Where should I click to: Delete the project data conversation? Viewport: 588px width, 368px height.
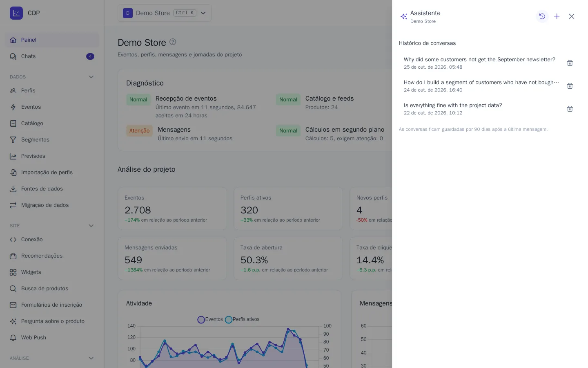click(x=570, y=109)
